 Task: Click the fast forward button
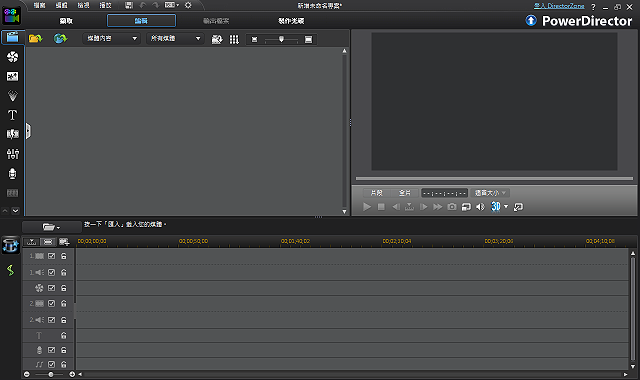(x=438, y=207)
